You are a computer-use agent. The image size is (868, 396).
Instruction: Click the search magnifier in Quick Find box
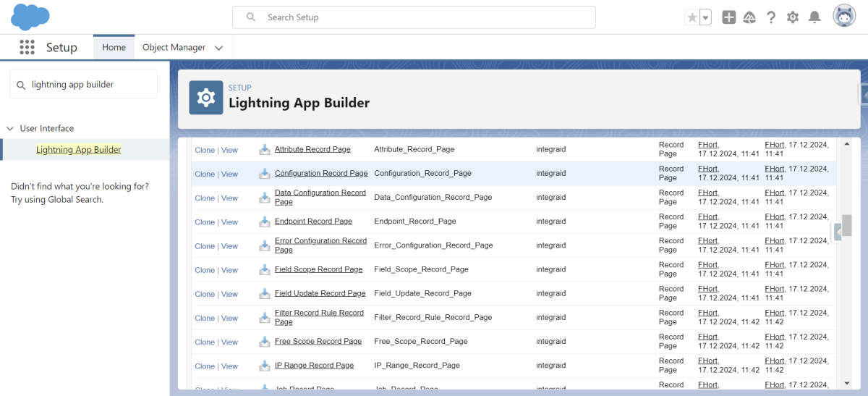pyautogui.click(x=21, y=85)
